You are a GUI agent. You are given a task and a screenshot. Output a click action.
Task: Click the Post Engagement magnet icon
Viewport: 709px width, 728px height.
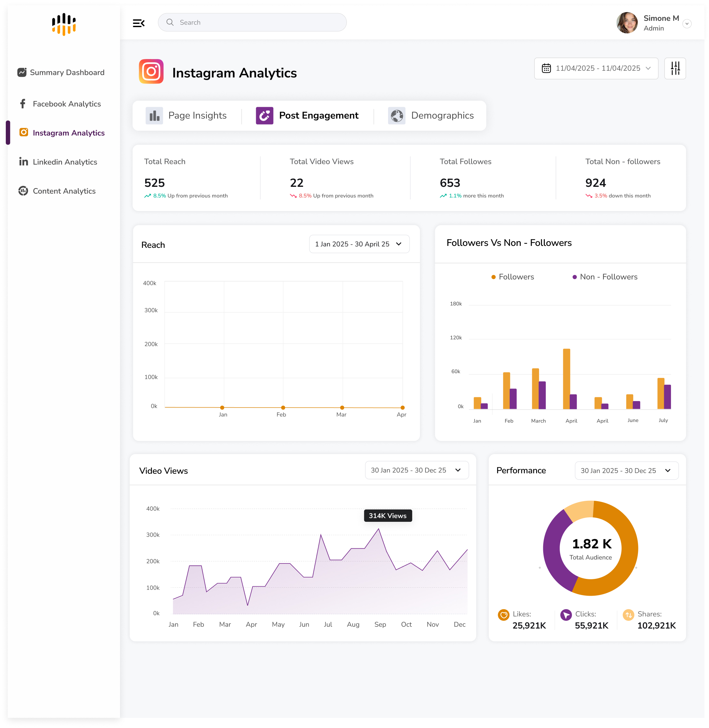[265, 116]
